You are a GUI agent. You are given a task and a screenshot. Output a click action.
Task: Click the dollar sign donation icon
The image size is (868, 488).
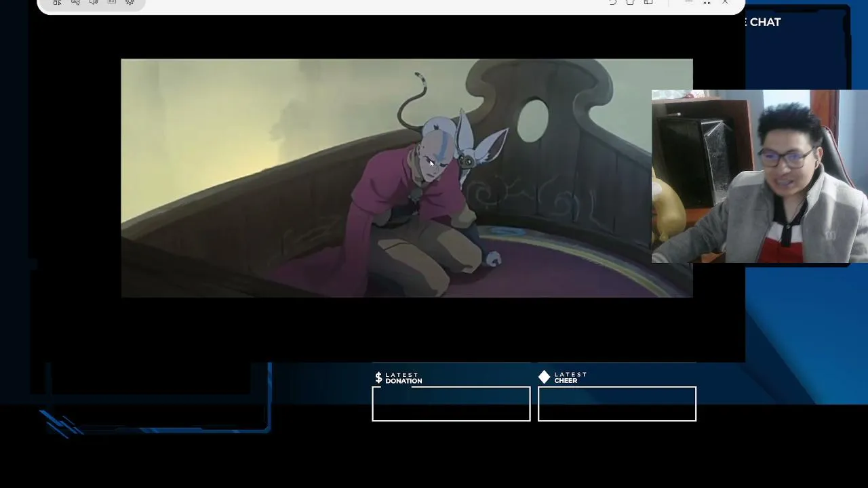click(x=378, y=378)
